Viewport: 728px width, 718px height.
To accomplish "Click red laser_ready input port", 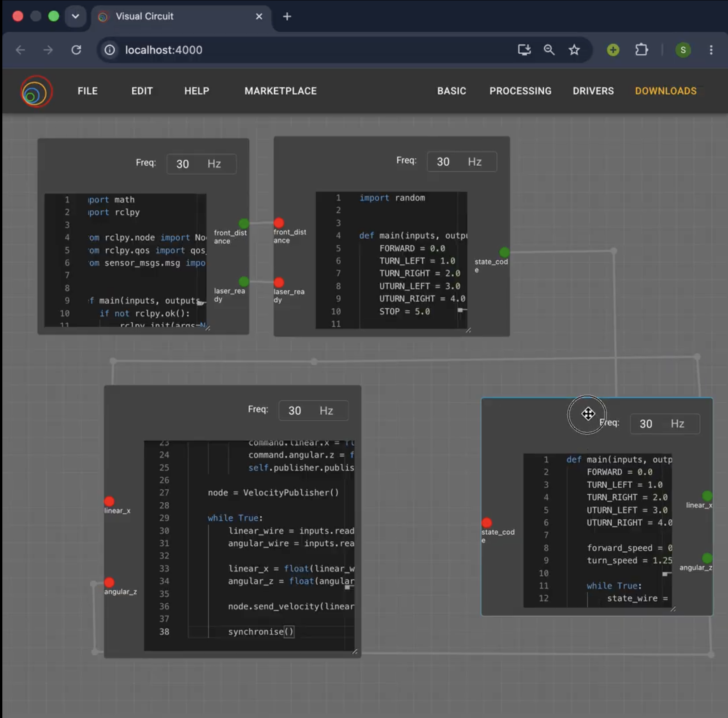I will pyautogui.click(x=279, y=282).
